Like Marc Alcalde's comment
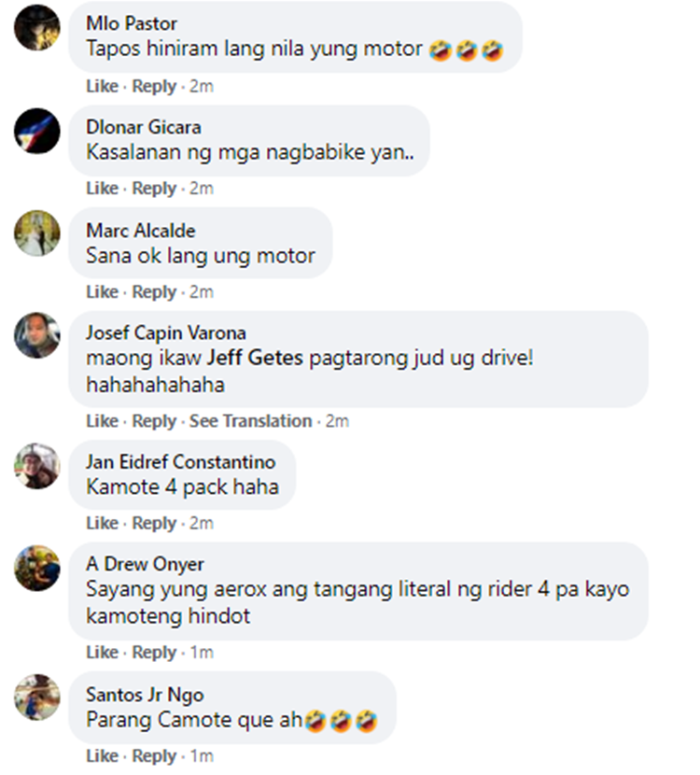The width and height of the screenshot is (700, 775). (x=103, y=291)
